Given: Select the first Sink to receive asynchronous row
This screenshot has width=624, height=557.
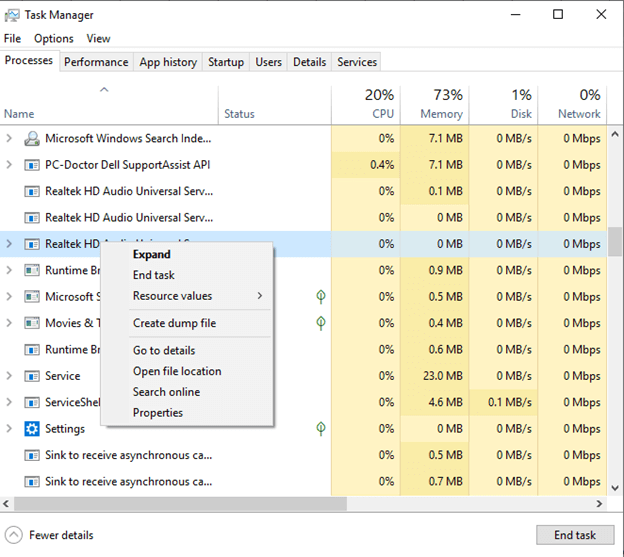Looking at the screenshot, I should 303,455.
